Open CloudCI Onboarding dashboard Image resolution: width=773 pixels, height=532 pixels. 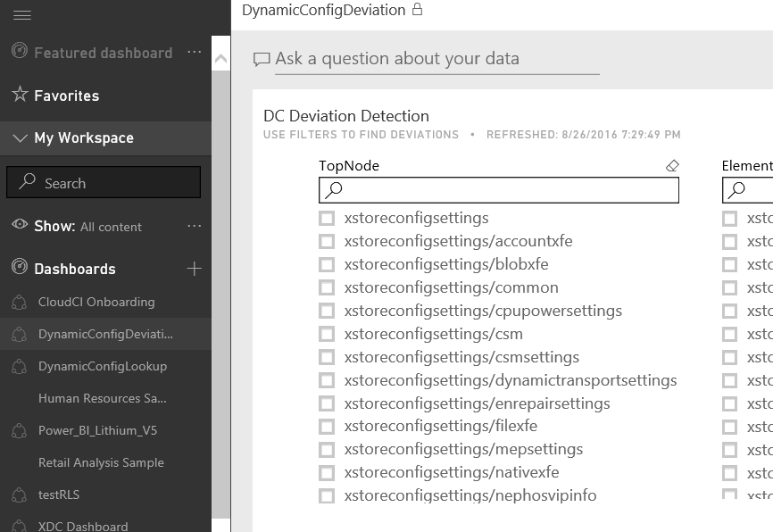tap(96, 302)
